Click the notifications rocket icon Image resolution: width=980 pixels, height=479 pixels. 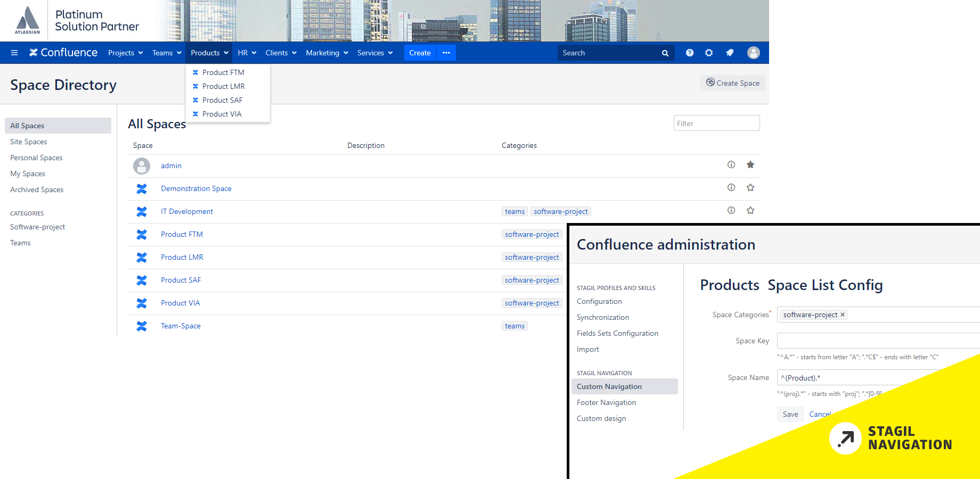(x=730, y=53)
